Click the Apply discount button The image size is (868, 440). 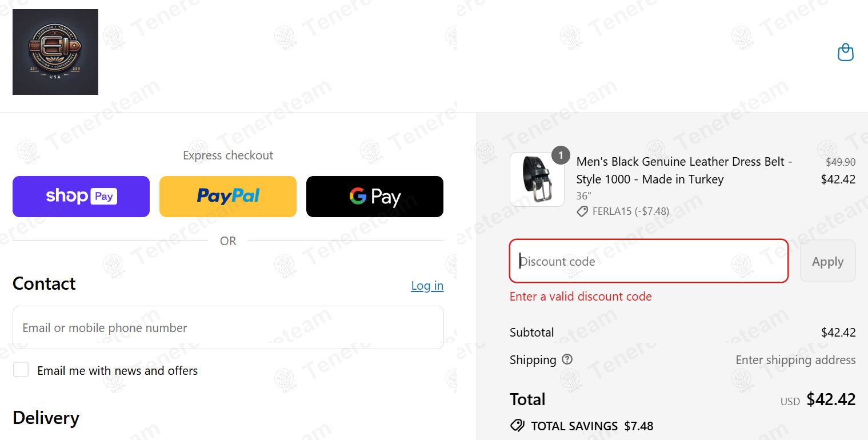click(x=827, y=261)
